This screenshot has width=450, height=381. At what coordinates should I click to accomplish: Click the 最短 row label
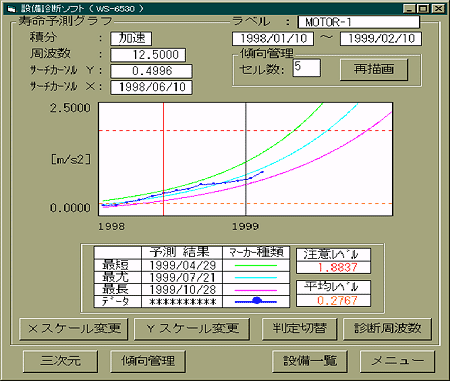(118, 266)
